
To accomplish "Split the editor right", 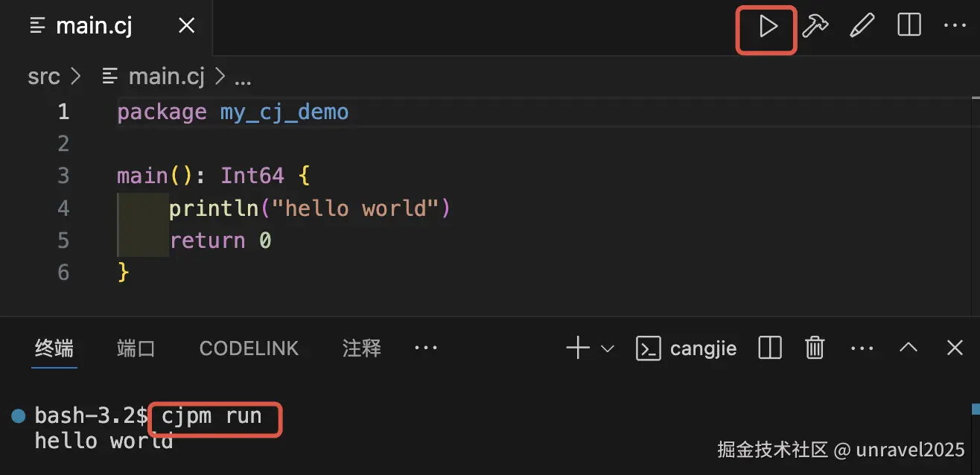I will pos(909,27).
